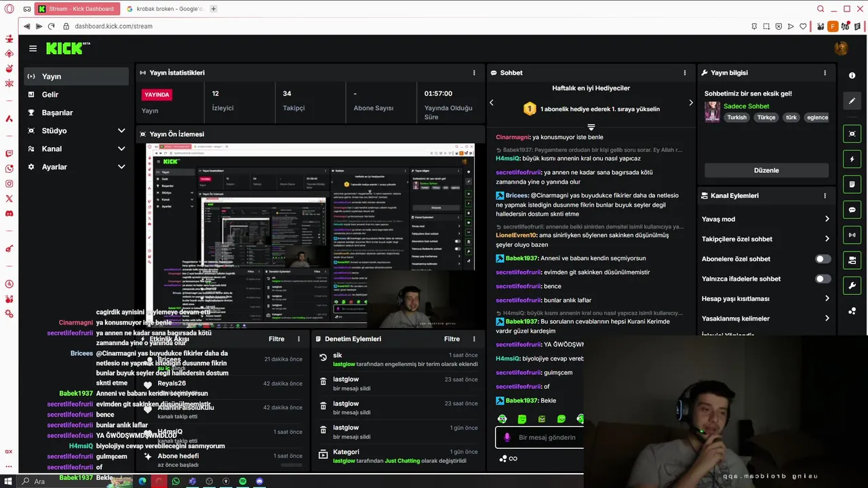Open Hesap yaşı kısıtlaması settings
Screen dimensions: 868x488
(766, 298)
